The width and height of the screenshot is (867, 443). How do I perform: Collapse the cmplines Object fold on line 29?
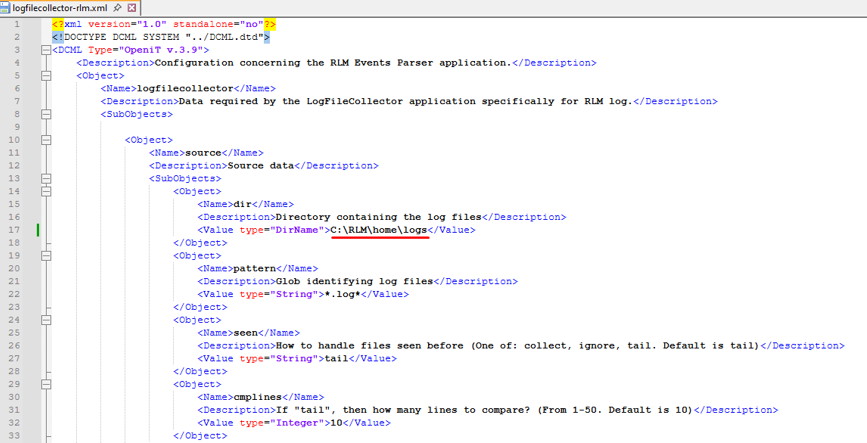46,384
